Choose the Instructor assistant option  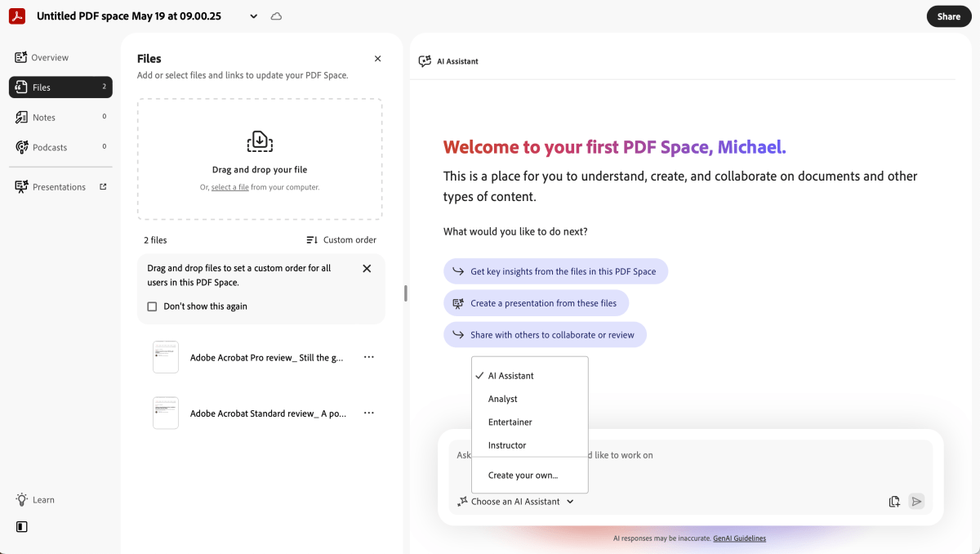530,445
